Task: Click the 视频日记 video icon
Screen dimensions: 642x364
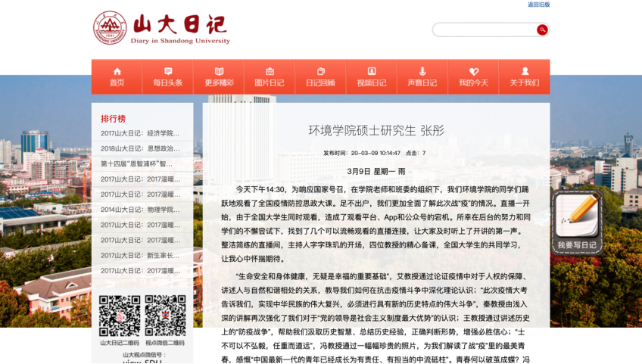Action: click(372, 71)
